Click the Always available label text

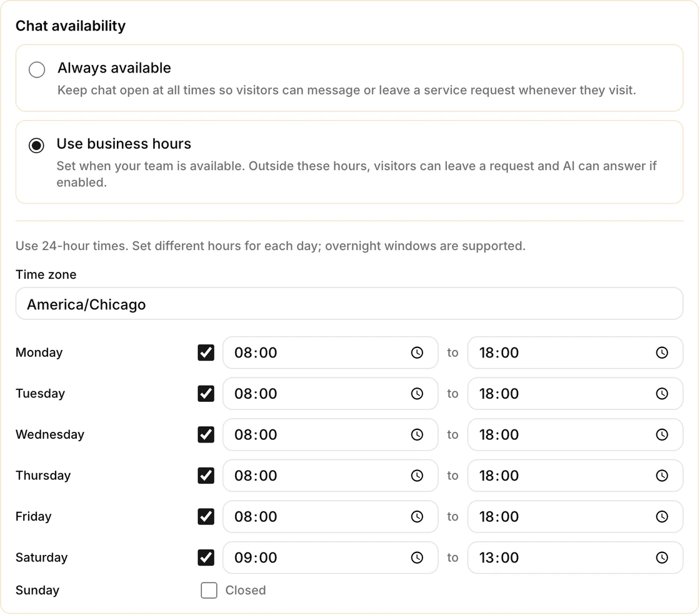(114, 68)
